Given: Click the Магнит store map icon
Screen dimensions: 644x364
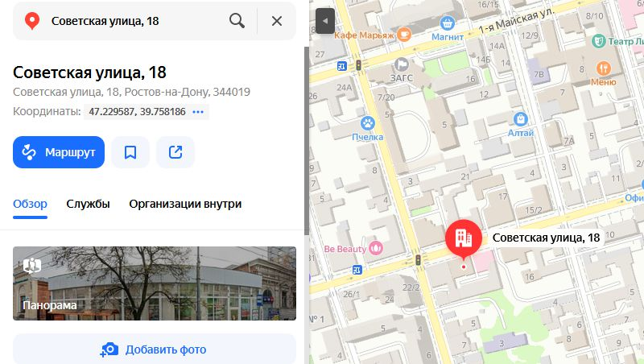Looking at the screenshot, I should click(447, 23).
